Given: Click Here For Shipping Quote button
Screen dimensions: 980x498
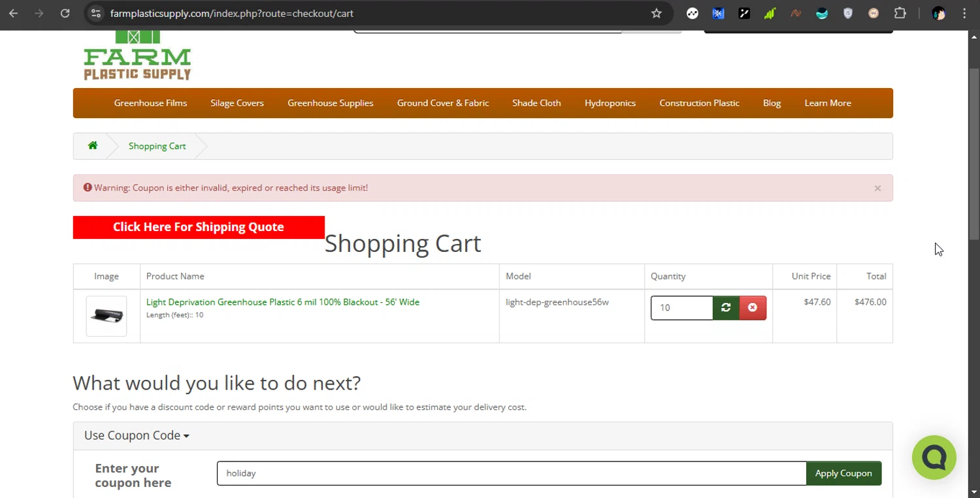Looking at the screenshot, I should pyautogui.click(x=199, y=227).
